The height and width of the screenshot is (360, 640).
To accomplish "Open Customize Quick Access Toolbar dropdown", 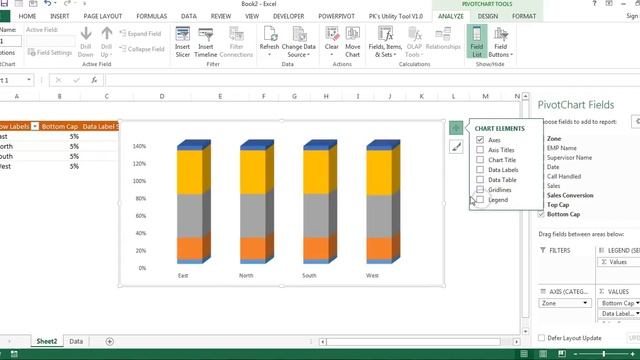I will point(85,4).
